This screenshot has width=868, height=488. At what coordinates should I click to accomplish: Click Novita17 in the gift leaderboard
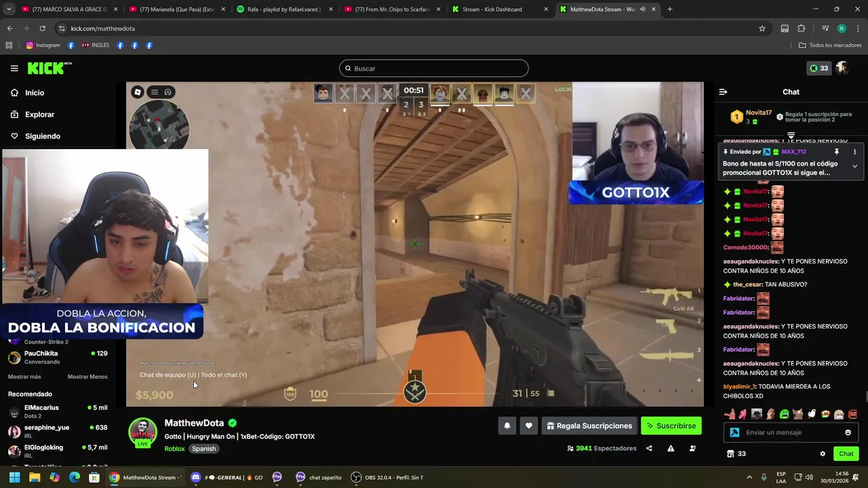[758, 113]
